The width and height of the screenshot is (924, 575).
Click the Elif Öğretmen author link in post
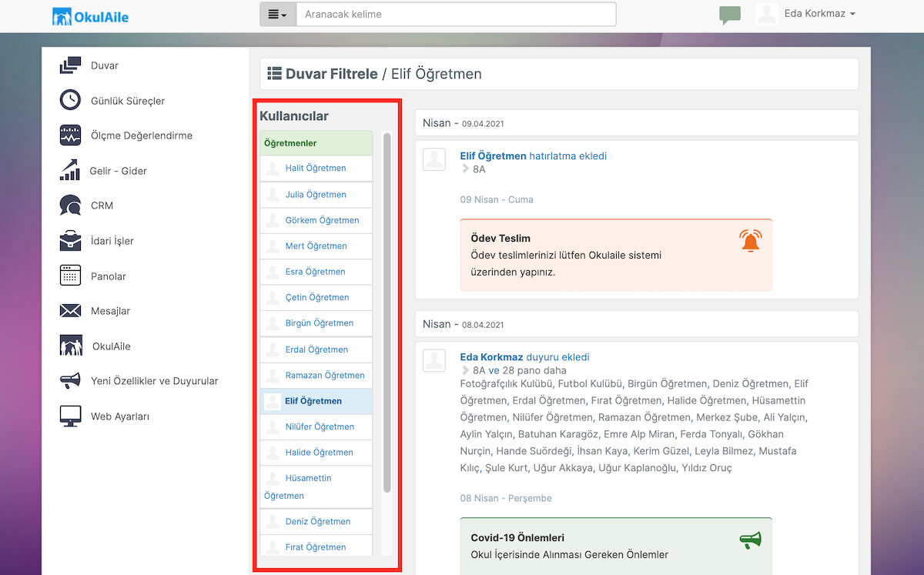coord(493,156)
